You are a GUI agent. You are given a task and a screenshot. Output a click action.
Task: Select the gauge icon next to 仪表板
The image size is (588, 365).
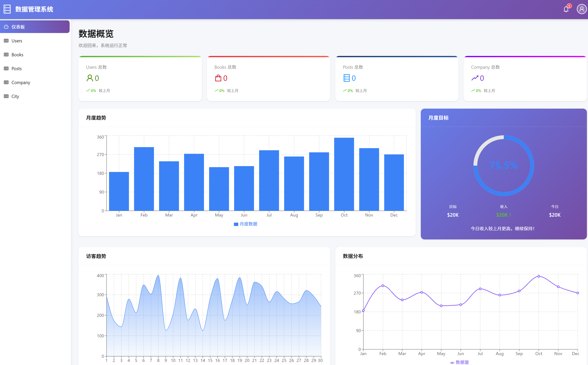pyautogui.click(x=6, y=27)
